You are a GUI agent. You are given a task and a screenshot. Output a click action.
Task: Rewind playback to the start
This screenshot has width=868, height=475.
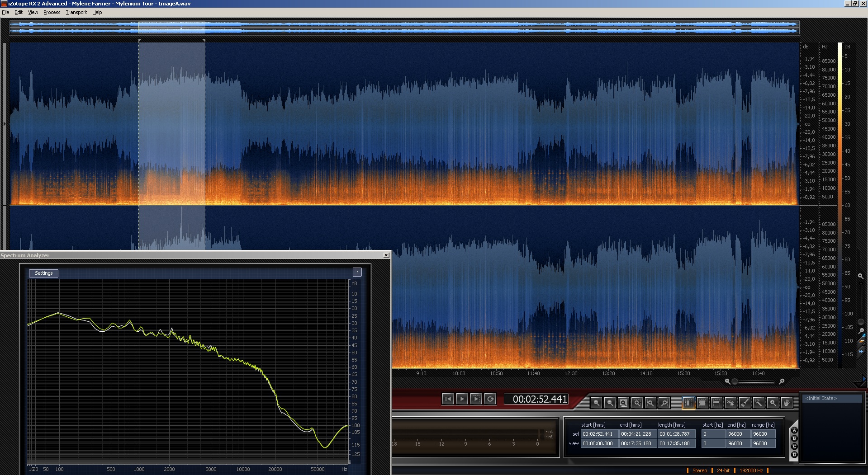448,399
